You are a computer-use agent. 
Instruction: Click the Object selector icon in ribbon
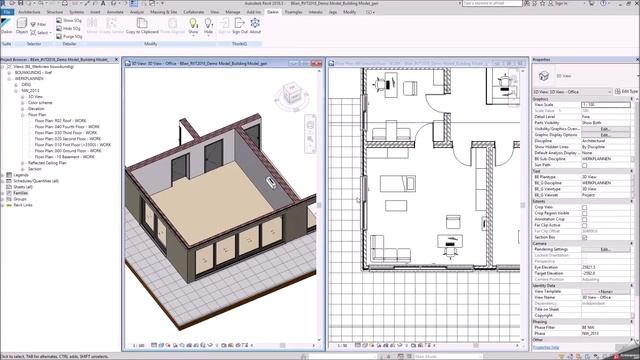(22, 24)
